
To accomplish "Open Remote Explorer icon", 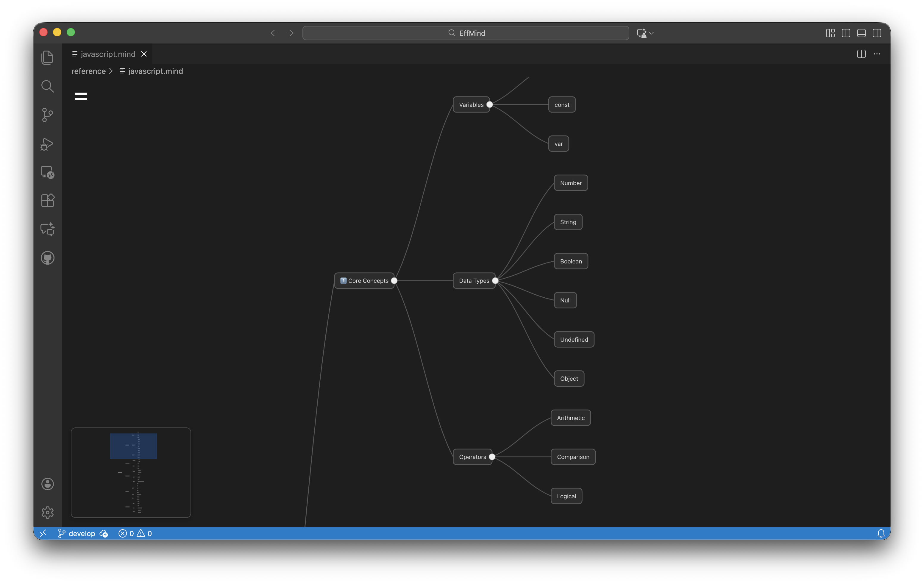I will coord(47,172).
